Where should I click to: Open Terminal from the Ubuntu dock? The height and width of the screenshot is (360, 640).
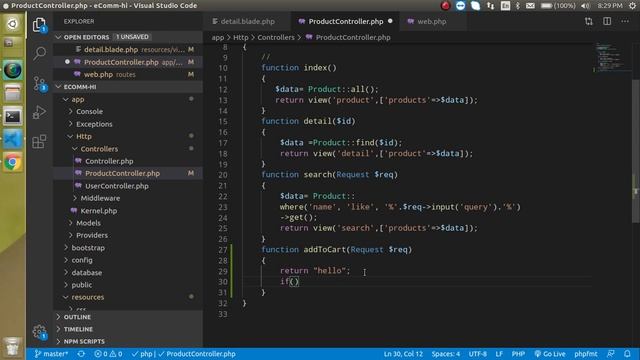tap(13, 117)
